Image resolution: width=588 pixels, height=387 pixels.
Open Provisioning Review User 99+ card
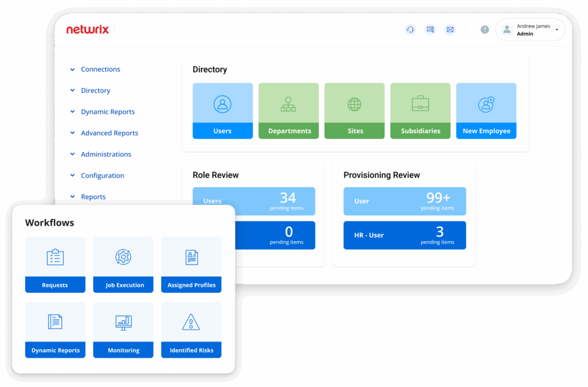tap(405, 202)
